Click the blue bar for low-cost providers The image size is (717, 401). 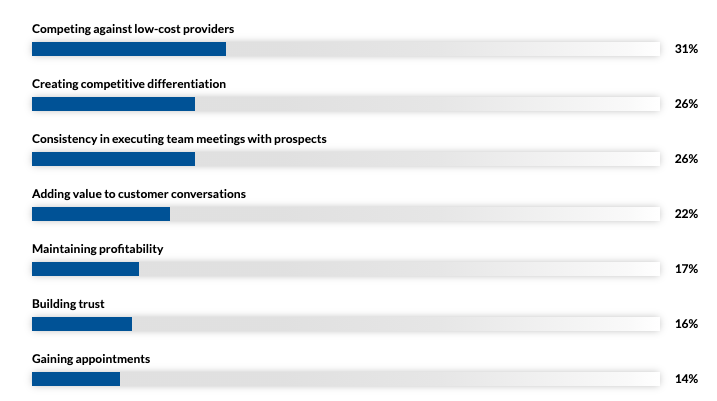click(129, 49)
